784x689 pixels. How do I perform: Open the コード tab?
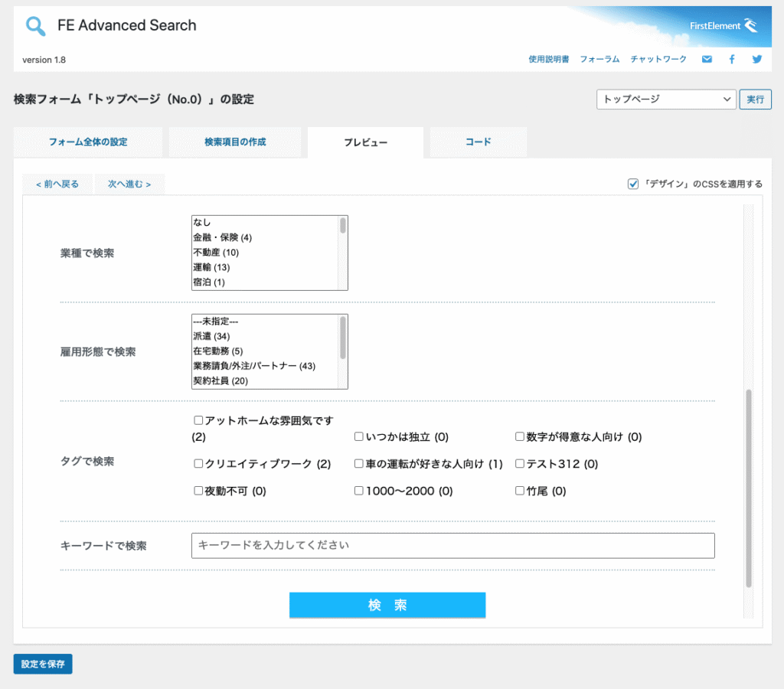coord(478,142)
